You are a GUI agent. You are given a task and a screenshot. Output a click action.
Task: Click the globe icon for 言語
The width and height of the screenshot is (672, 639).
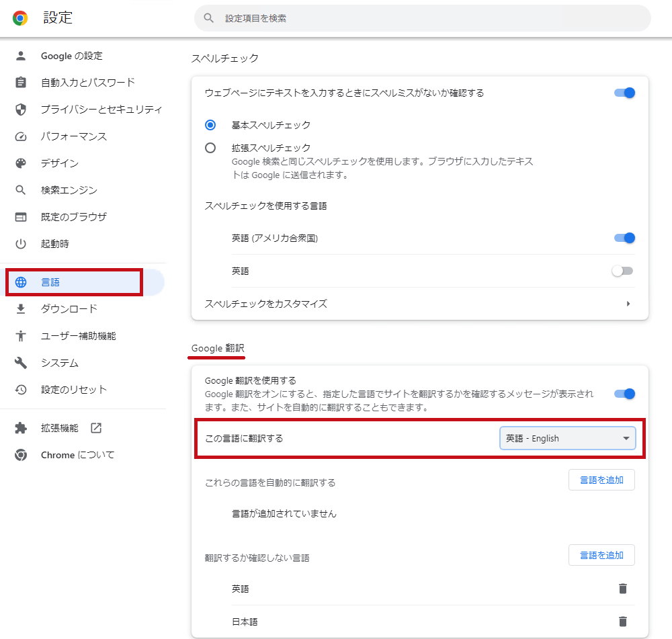21,282
